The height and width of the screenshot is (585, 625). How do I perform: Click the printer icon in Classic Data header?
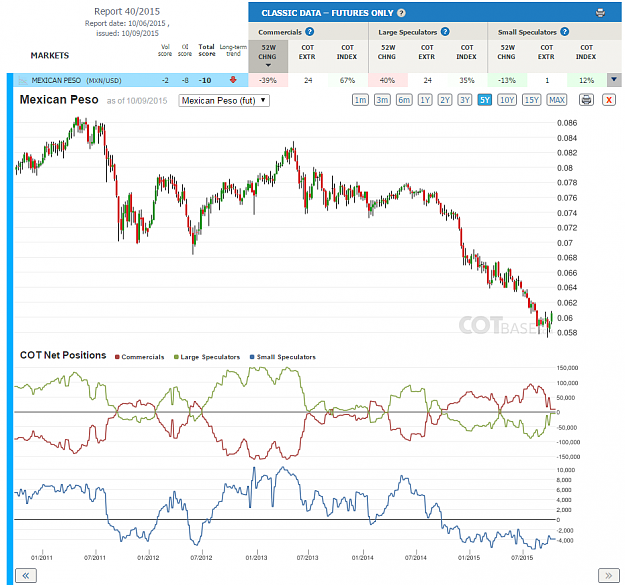pos(600,13)
